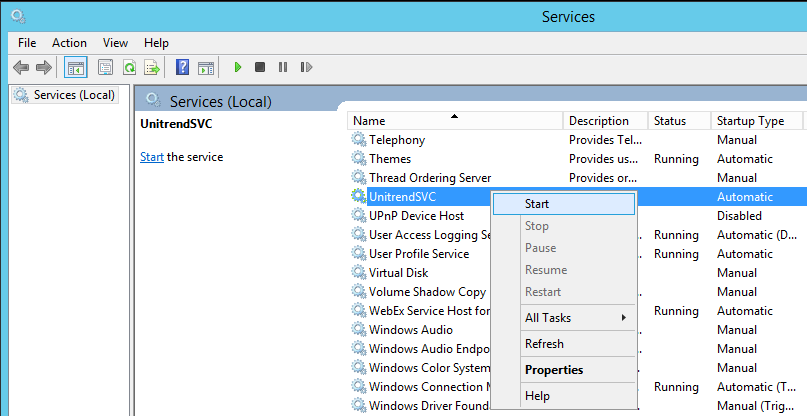Sort by the Startup Type column header

click(x=757, y=121)
